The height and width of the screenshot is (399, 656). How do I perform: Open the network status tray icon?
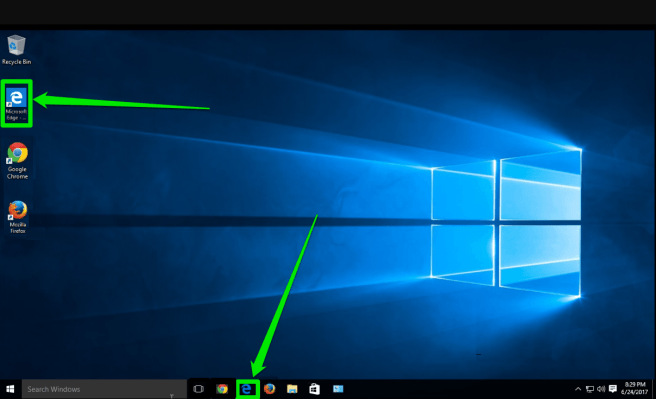tap(590, 389)
